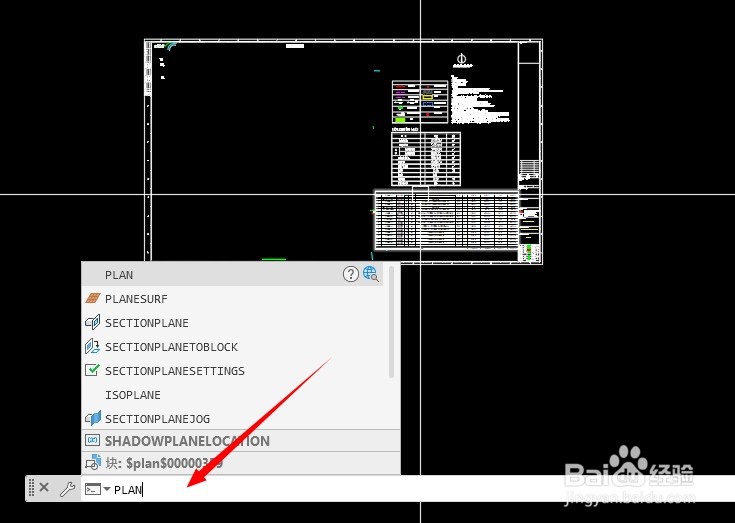Click the block insert icon beside $plan

pyautogui.click(x=93, y=463)
